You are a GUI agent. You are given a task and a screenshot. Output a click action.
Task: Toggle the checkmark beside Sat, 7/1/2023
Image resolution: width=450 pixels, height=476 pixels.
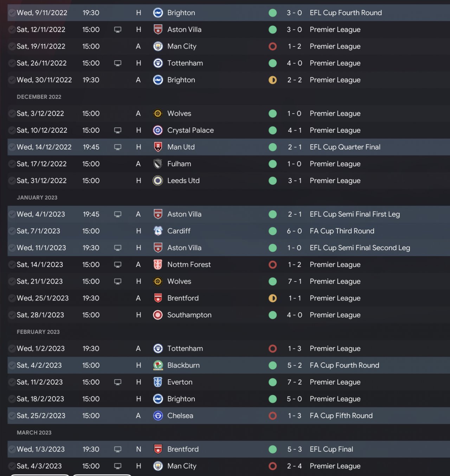[12, 231]
